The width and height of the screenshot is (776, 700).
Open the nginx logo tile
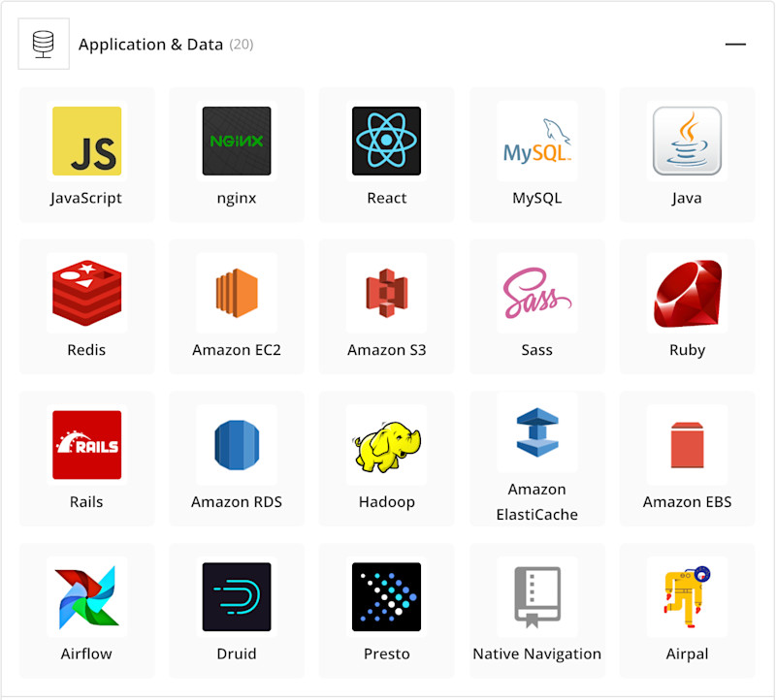[x=237, y=141]
